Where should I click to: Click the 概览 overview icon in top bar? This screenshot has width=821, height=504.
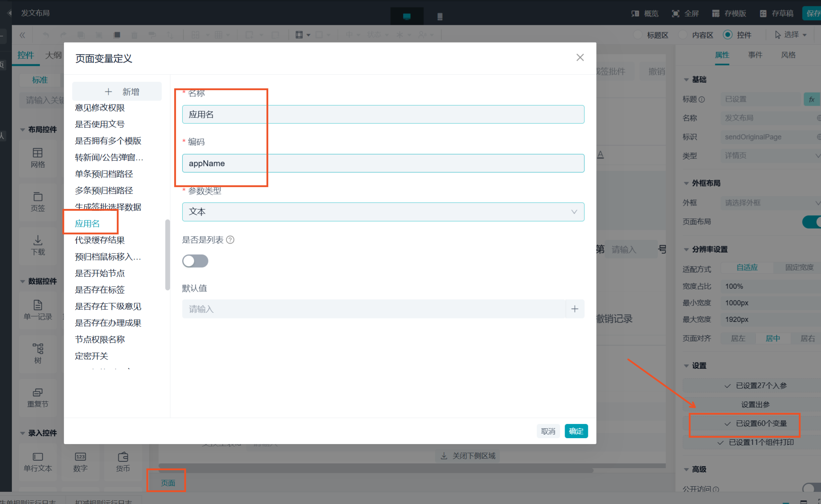point(635,14)
